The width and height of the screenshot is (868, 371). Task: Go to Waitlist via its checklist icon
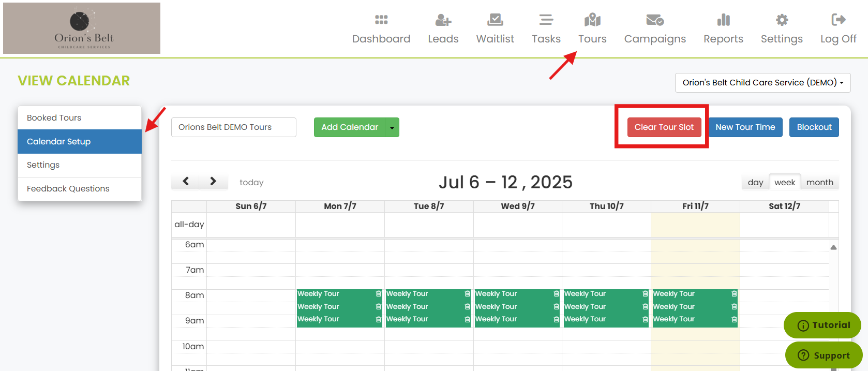[495, 20]
